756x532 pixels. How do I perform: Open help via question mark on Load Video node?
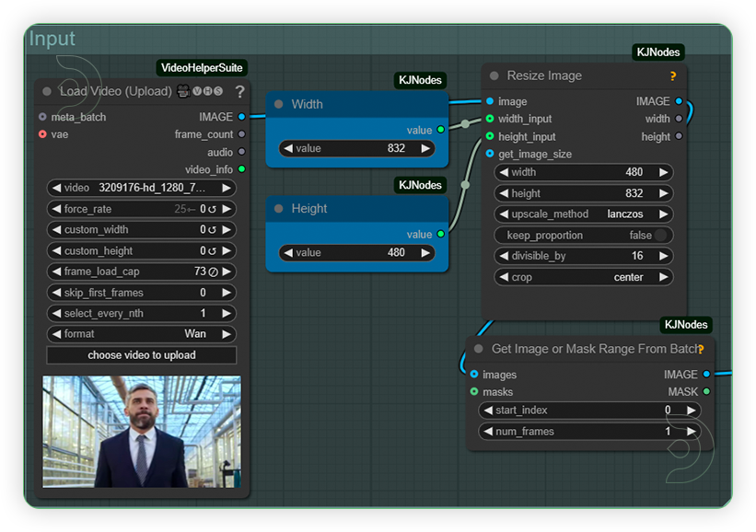pos(239,91)
